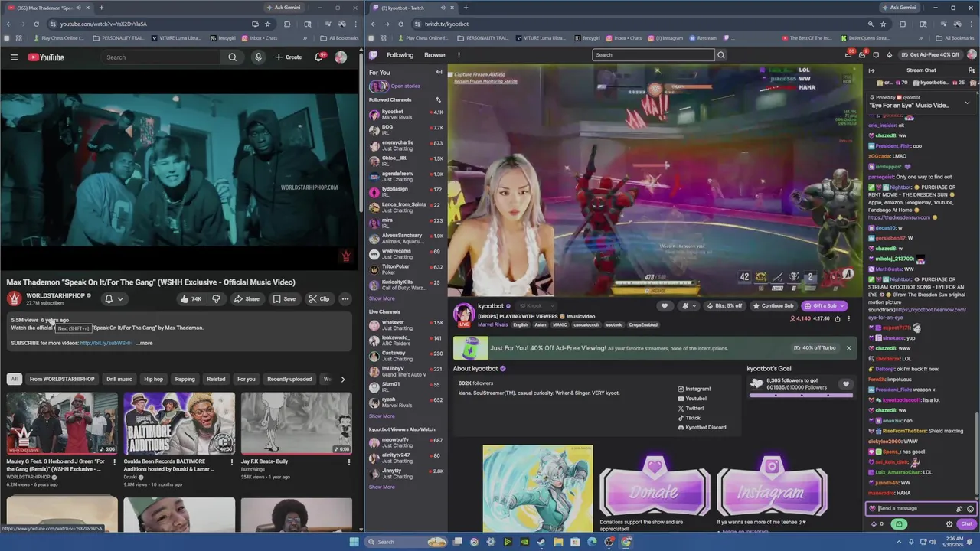Screen dimensions: 980x551
Task: Open the Get Bits diamond icon
Action: point(890,55)
